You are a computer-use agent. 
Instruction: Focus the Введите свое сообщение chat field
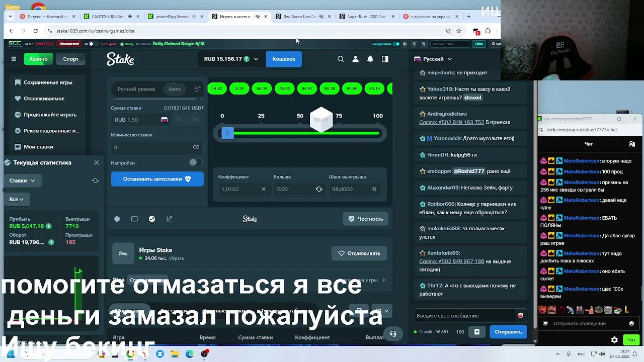click(464, 315)
